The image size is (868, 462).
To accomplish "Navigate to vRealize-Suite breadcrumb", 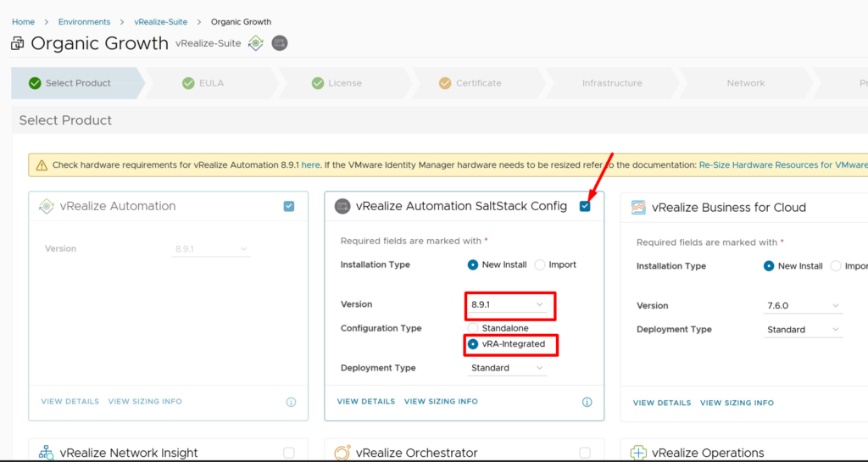I will tap(160, 22).
